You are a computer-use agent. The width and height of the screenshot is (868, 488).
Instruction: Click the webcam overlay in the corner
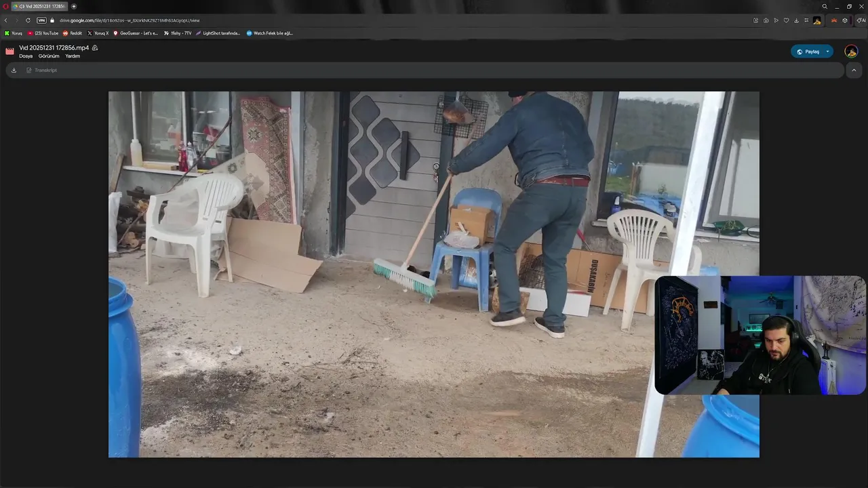click(x=760, y=335)
